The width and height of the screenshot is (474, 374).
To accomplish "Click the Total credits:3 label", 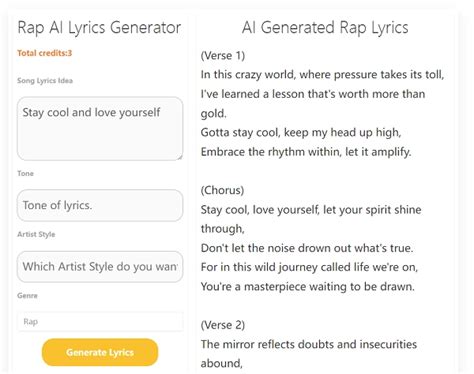I will [x=44, y=53].
